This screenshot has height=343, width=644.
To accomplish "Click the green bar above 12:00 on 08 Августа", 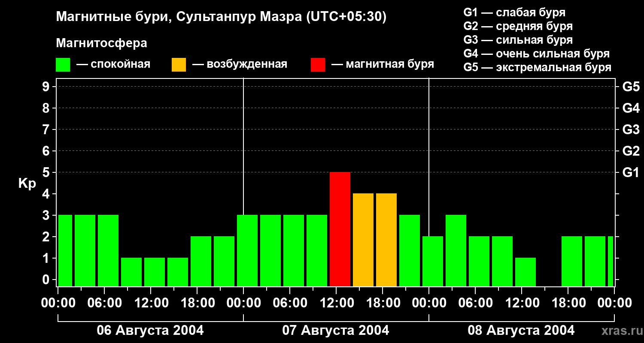I will [x=526, y=272].
